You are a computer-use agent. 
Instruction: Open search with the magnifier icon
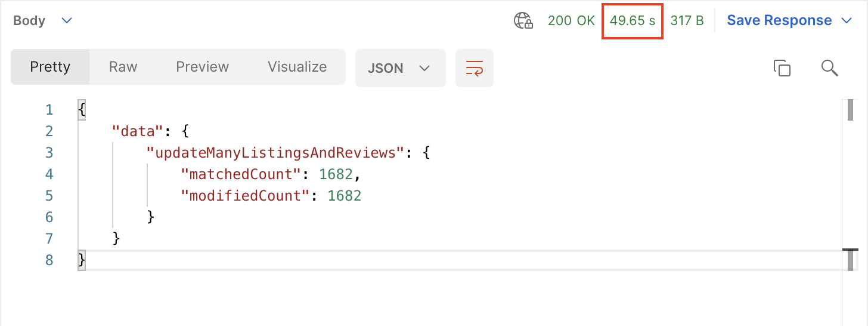[x=830, y=68]
